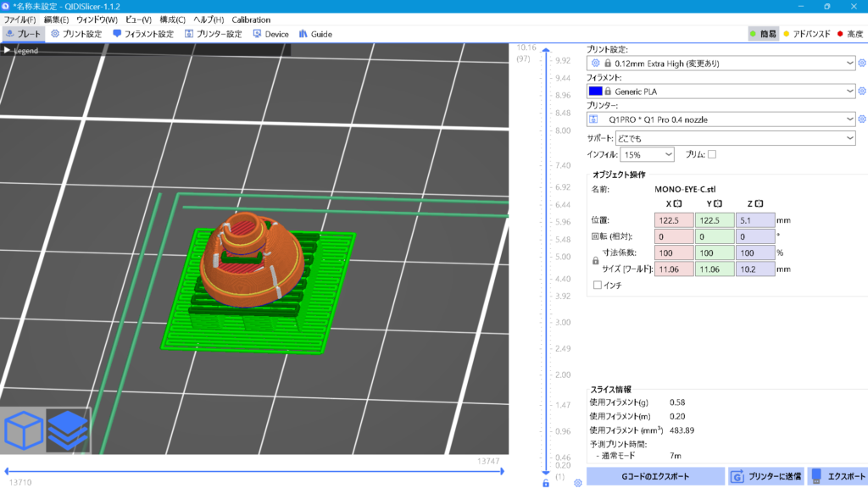
Task: Toggle the scale proportion lock icon
Action: click(595, 261)
